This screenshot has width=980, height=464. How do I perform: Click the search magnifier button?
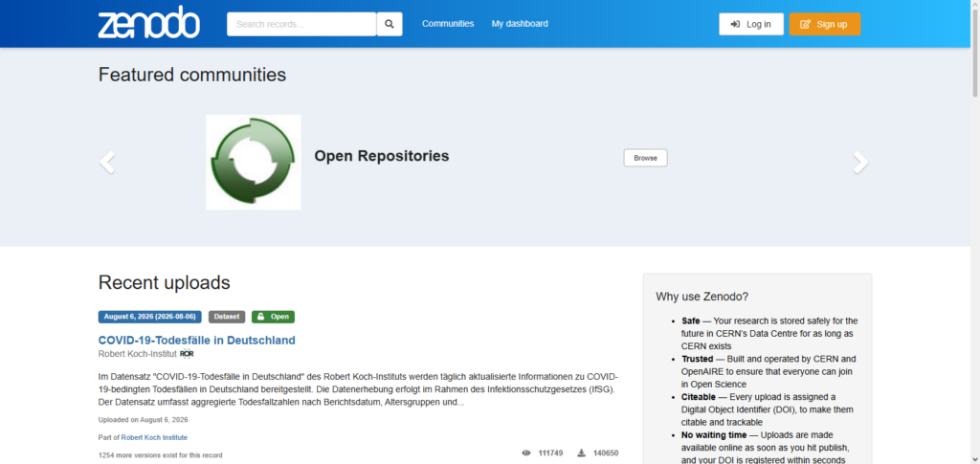[390, 24]
